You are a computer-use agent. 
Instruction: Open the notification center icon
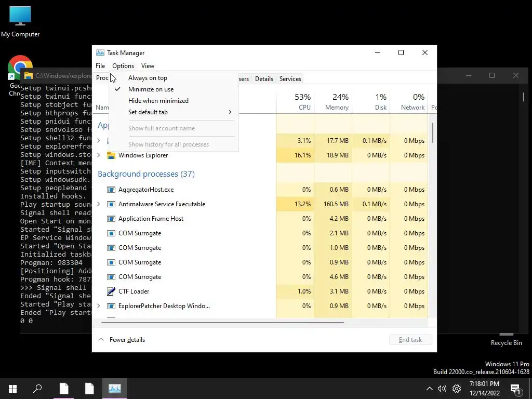tap(515, 389)
